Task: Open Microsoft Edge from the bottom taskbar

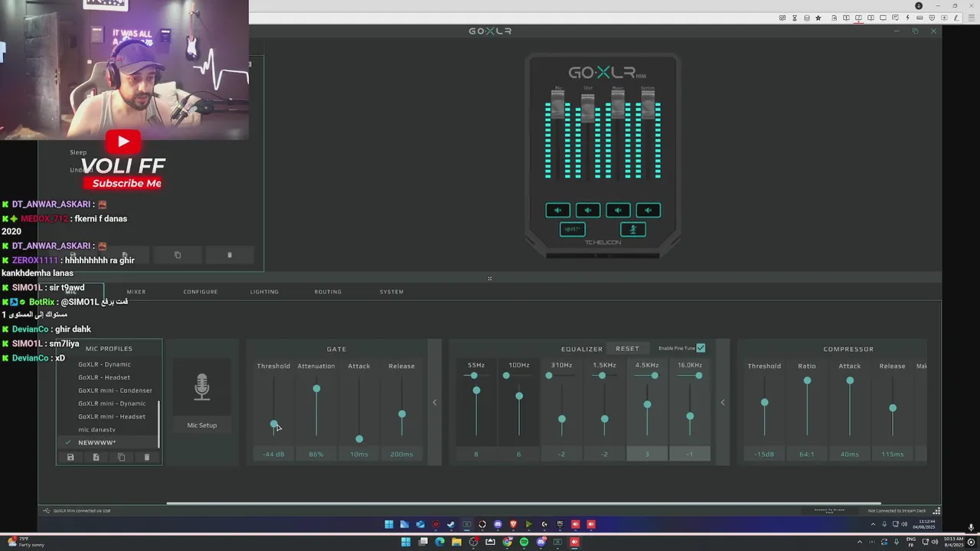Action: tap(439, 542)
